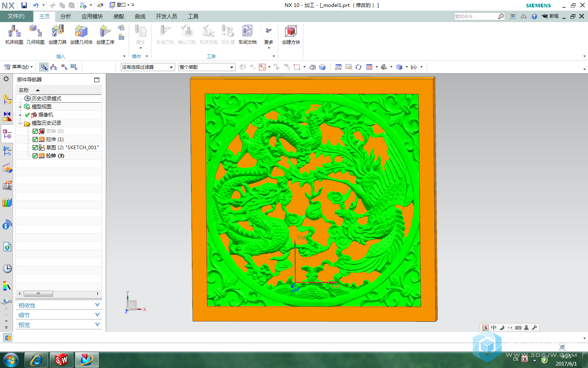This screenshot has height=368, width=588.
Task: Open the part navigator sidebar tab
Action: [x=7, y=134]
